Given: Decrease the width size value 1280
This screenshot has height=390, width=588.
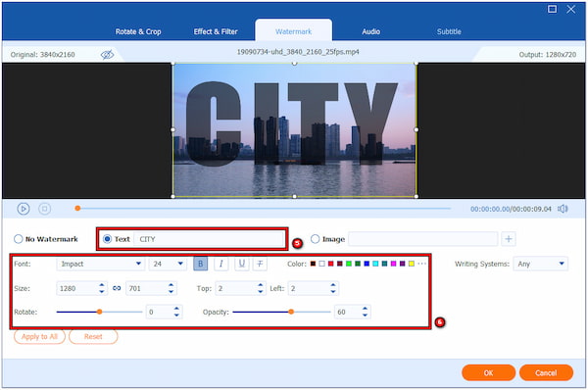Looking at the screenshot, I should (x=102, y=291).
